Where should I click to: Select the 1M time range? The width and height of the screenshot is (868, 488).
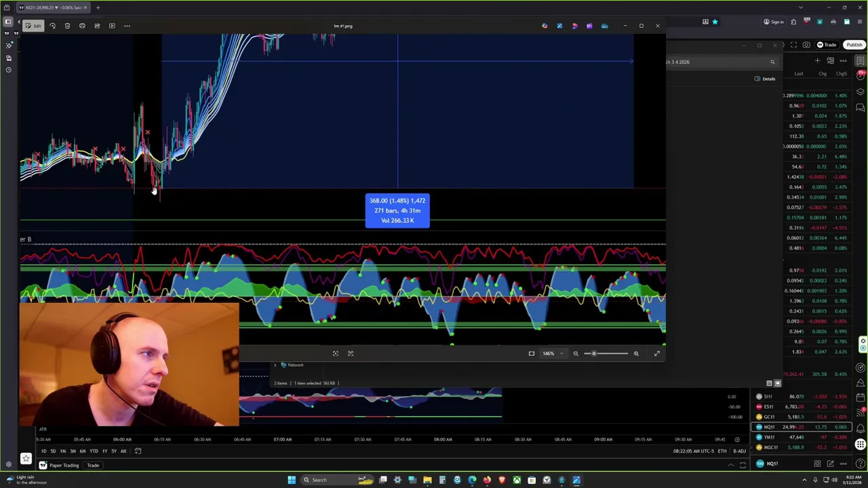tap(63, 451)
